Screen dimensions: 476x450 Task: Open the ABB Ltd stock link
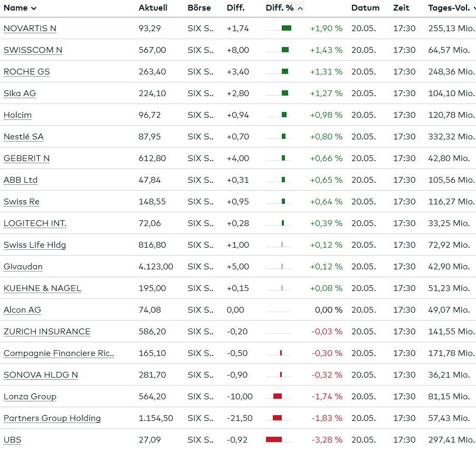(x=21, y=180)
